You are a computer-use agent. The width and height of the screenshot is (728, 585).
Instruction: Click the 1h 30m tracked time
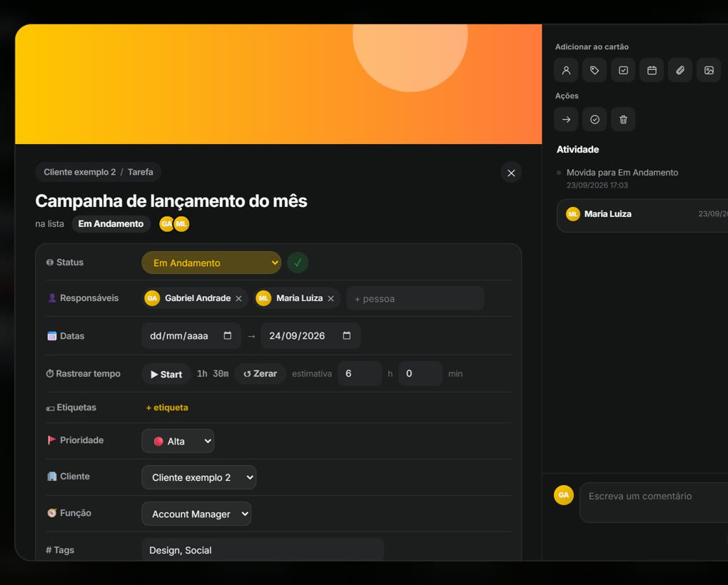tap(213, 374)
